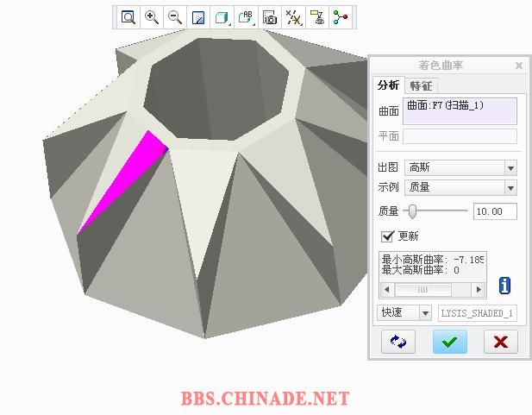Switch to the 分析 tab

[389, 85]
